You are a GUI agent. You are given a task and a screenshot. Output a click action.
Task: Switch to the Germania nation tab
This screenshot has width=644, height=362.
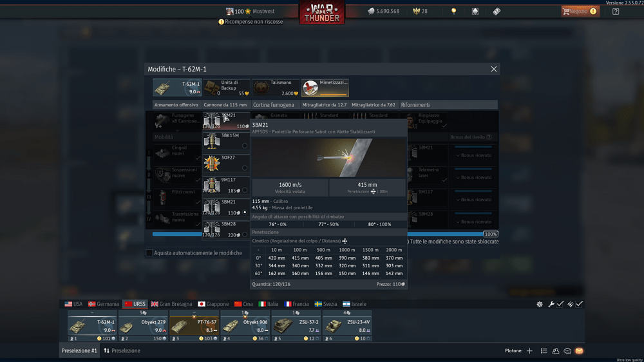pyautogui.click(x=104, y=304)
